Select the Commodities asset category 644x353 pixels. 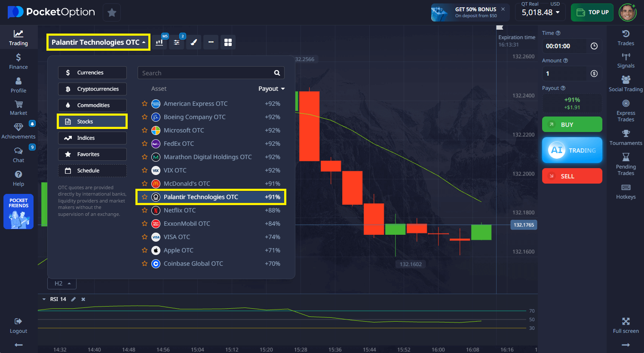92,105
